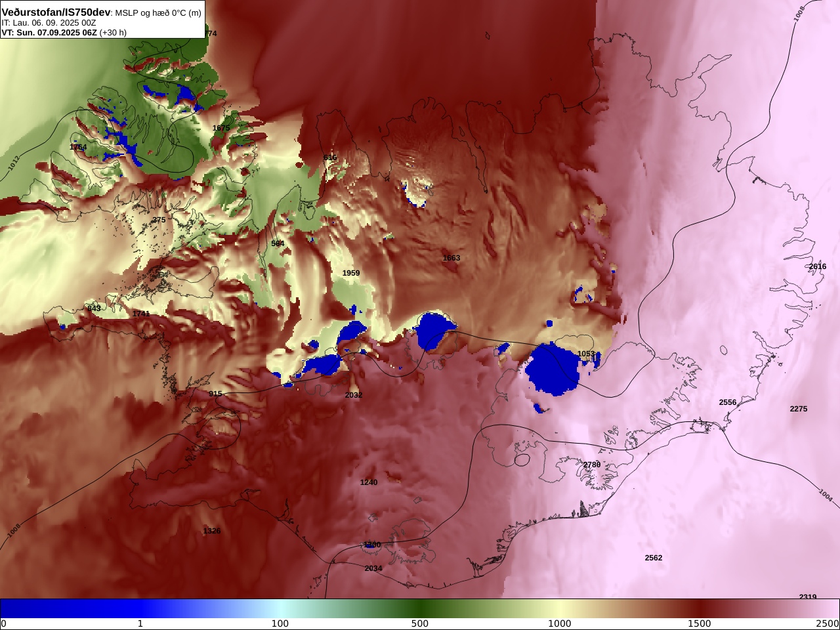Pick the dark red segment above the 1500 tick
The width and height of the screenshot is (840, 630).
[700, 608]
